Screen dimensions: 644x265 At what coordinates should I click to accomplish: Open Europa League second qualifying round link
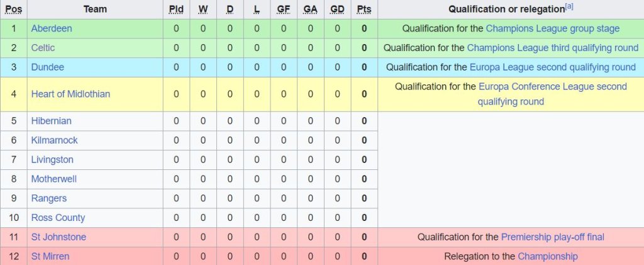552,67
